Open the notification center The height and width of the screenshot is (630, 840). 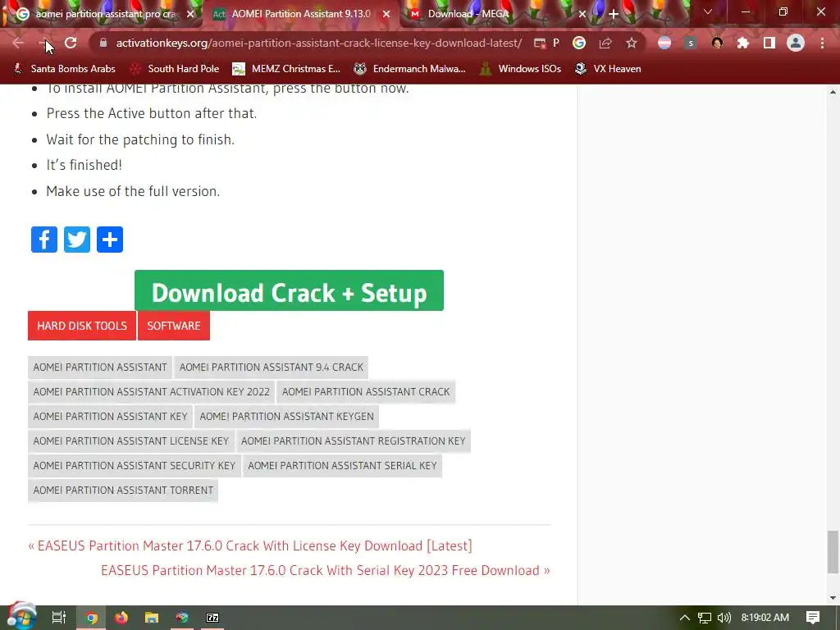click(813, 618)
